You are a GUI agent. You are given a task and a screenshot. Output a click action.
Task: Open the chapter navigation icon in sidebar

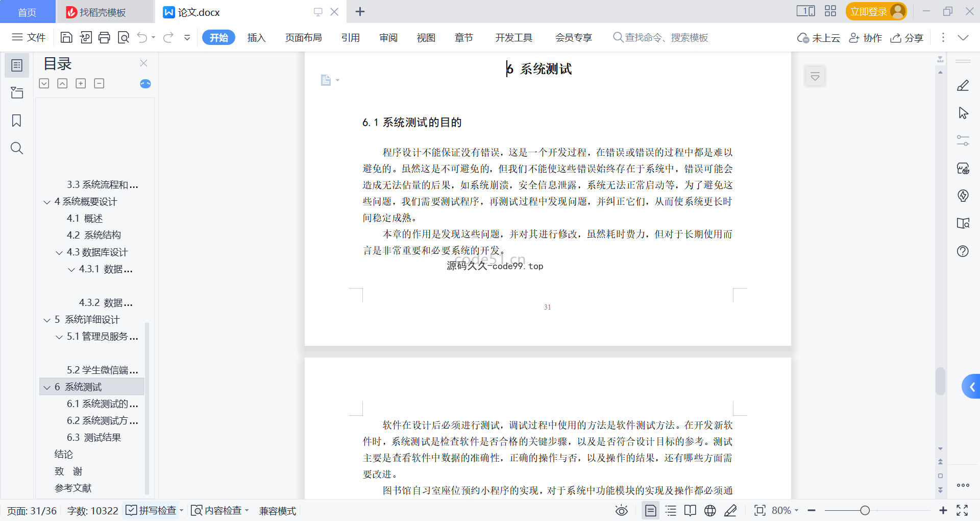pos(17,92)
